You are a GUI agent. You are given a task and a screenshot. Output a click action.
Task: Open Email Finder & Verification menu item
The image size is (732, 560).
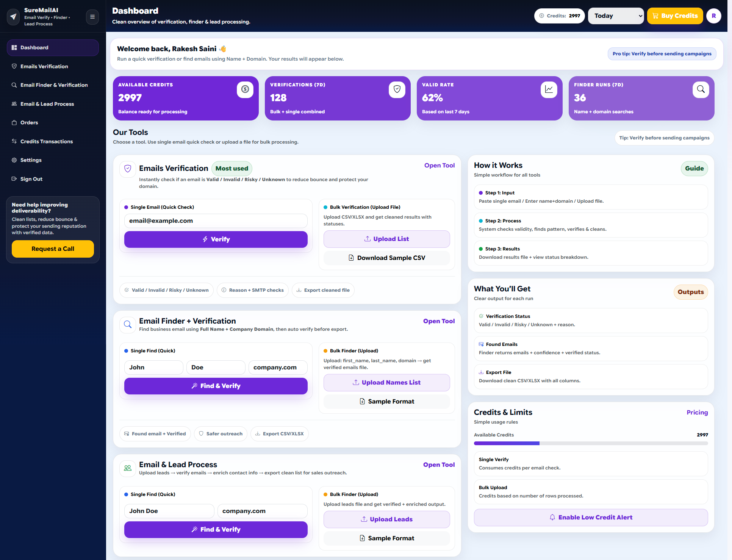53,85
